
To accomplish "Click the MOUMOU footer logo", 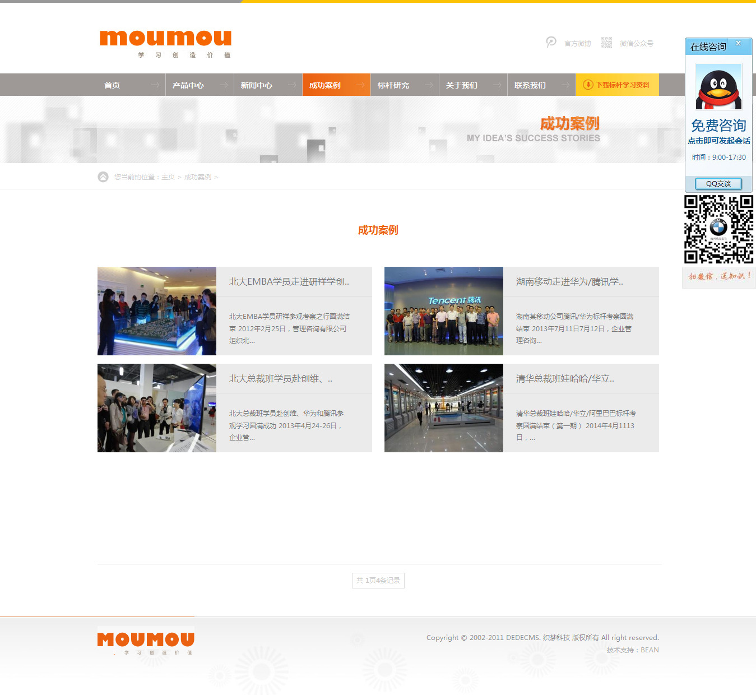I will point(146,640).
